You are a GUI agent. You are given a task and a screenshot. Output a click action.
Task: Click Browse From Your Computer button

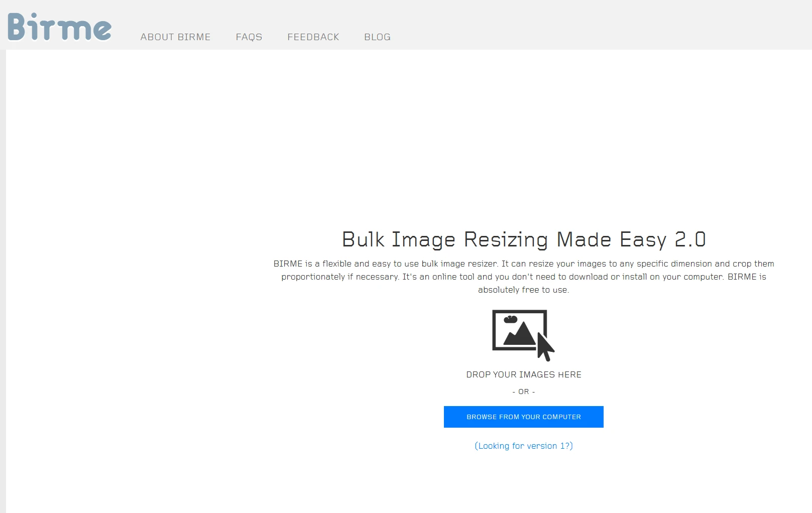click(x=524, y=417)
